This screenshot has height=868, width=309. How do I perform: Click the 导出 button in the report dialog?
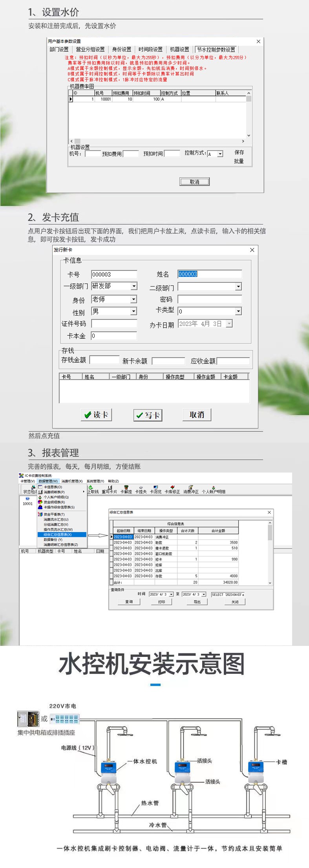[197, 602]
